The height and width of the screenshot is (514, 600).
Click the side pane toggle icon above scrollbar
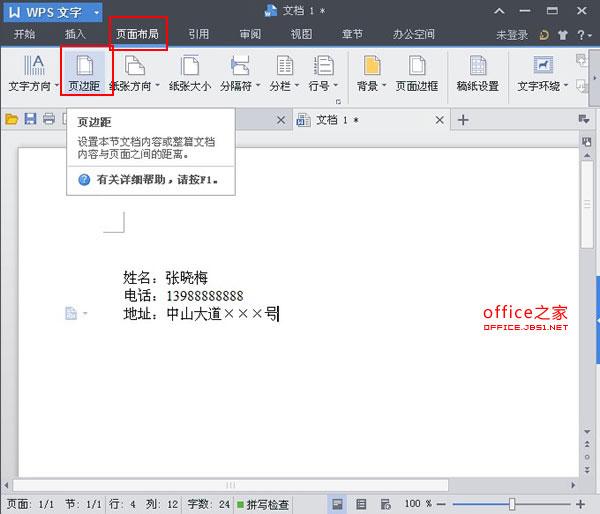coord(587,142)
